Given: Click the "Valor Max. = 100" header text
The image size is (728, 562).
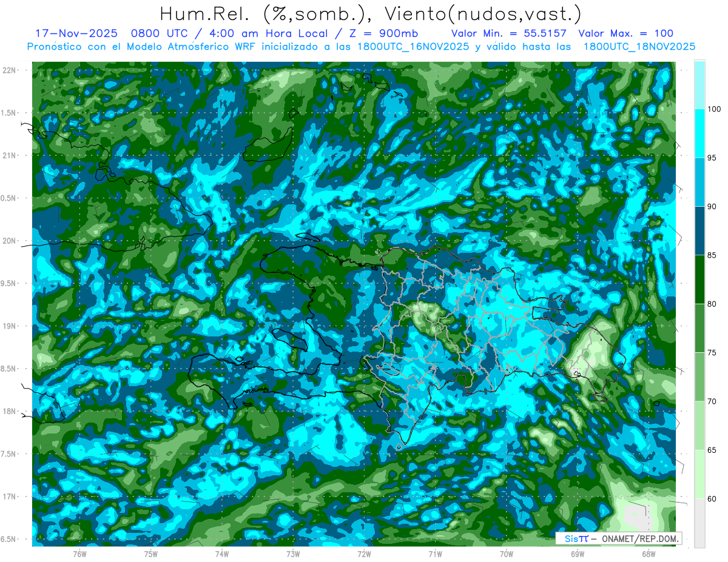Looking at the screenshot, I should [x=625, y=33].
